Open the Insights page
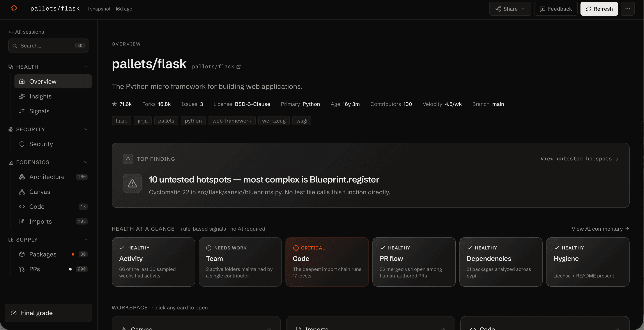The image size is (644, 330). pos(53,96)
